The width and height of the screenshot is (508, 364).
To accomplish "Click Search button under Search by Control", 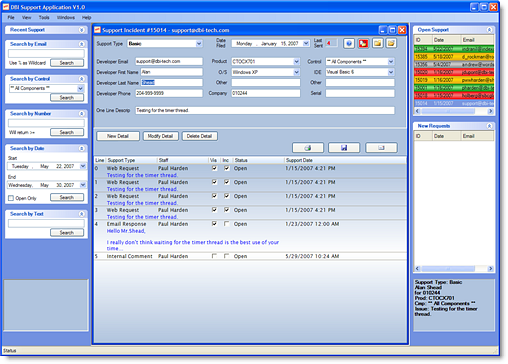I will point(67,98).
